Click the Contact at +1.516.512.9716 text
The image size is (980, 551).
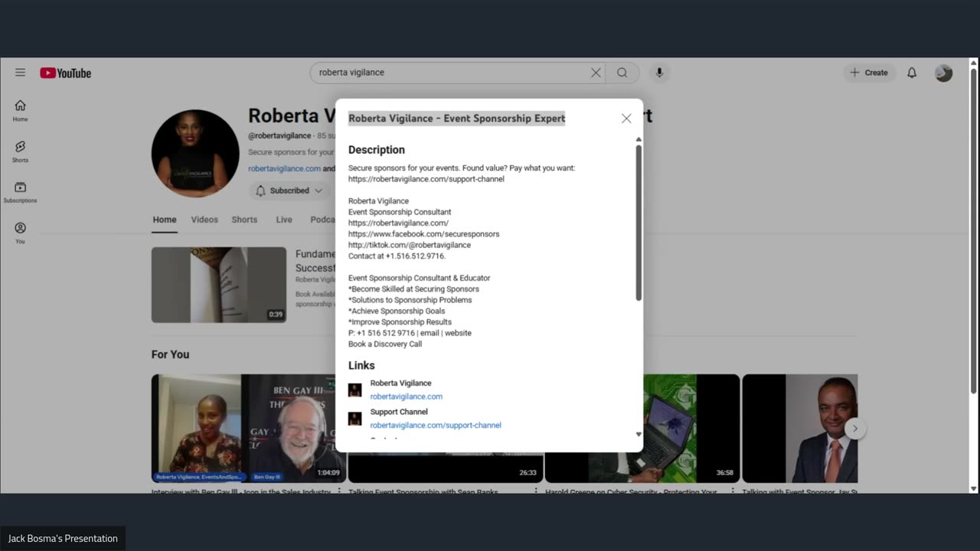coord(397,256)
